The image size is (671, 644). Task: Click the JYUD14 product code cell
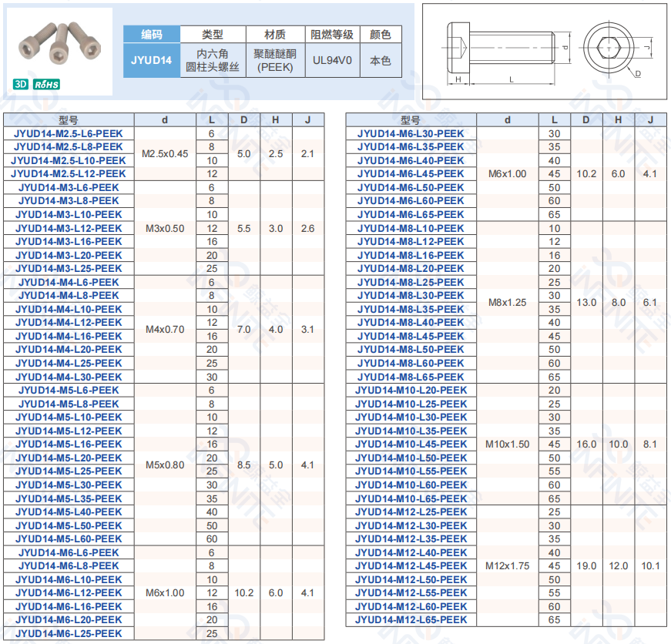click(x=151, y=61)
